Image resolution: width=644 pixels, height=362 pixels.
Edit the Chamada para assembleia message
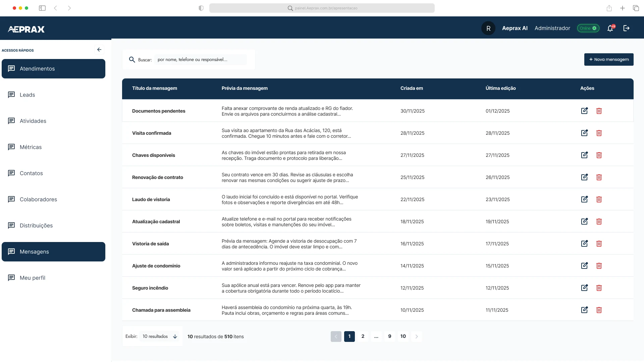(x=584, y=310)
